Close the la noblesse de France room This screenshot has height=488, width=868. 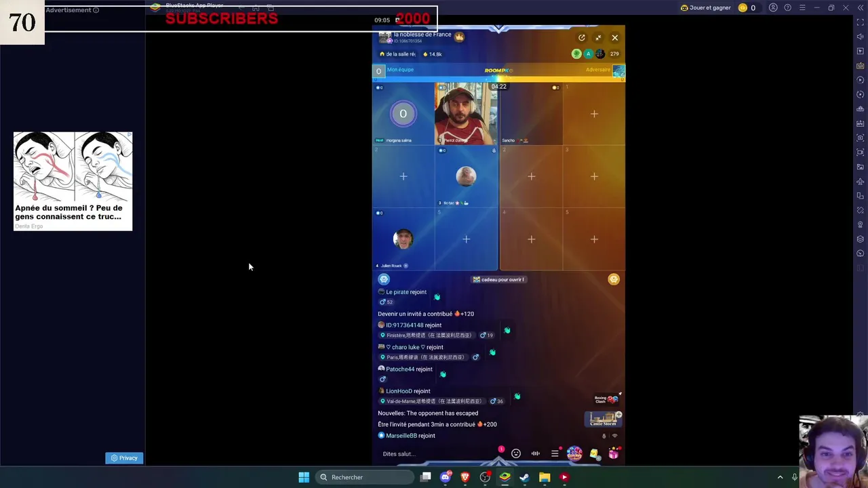[614, 38]
